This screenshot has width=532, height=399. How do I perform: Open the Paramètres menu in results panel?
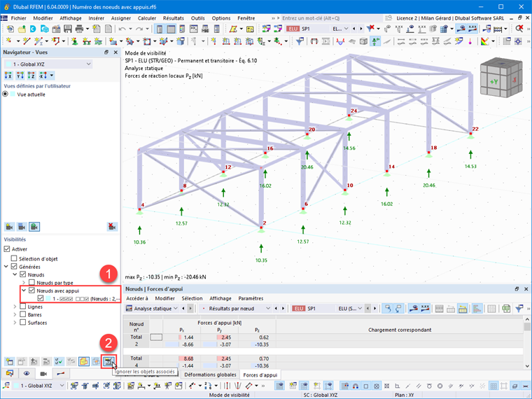[x=251, y=298]
